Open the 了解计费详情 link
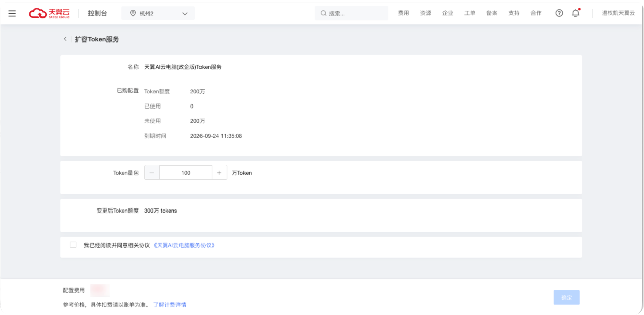644x315 pixels. [x=170, y=305]
